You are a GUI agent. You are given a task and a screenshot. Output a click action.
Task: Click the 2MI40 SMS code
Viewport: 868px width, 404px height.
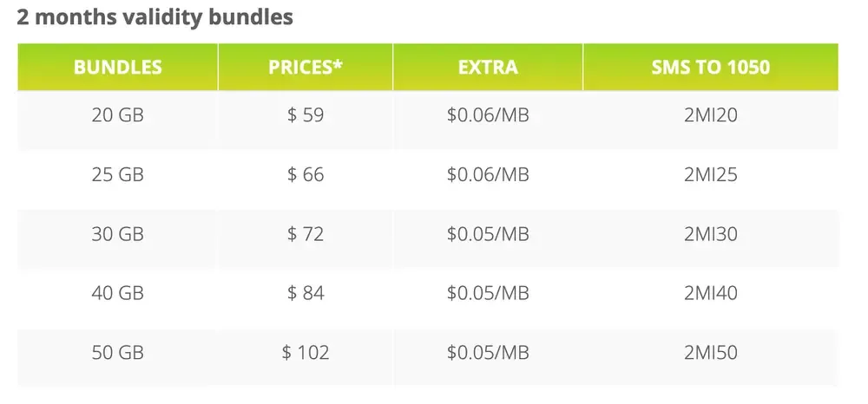711,293
